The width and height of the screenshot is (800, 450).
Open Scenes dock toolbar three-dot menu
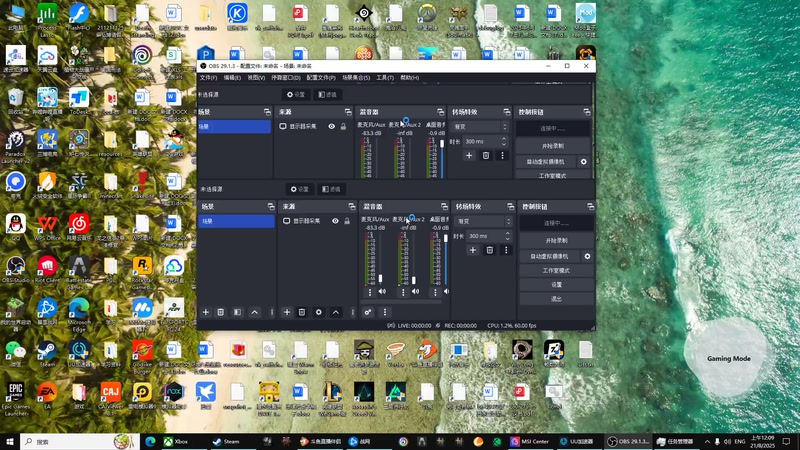271,312
